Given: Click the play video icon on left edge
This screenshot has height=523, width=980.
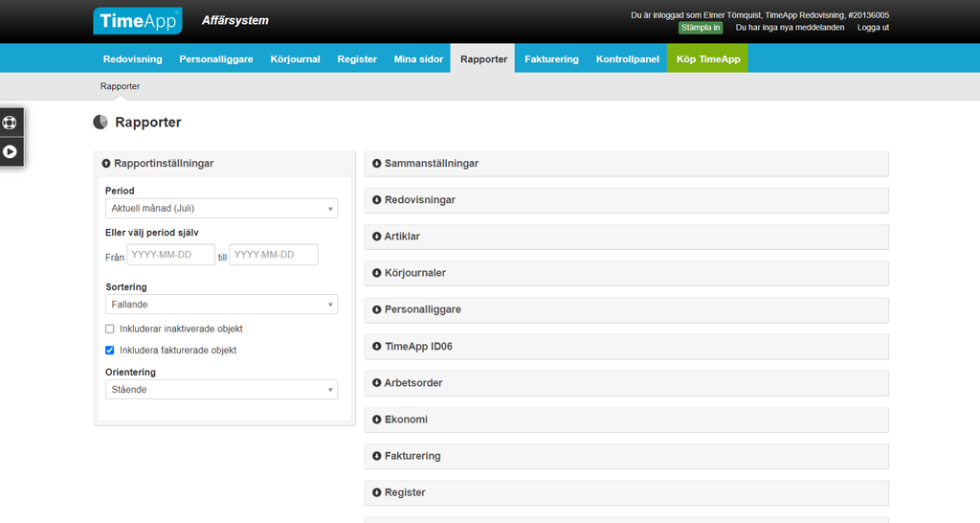Looking at the screenshot, I should pos(11,151).
